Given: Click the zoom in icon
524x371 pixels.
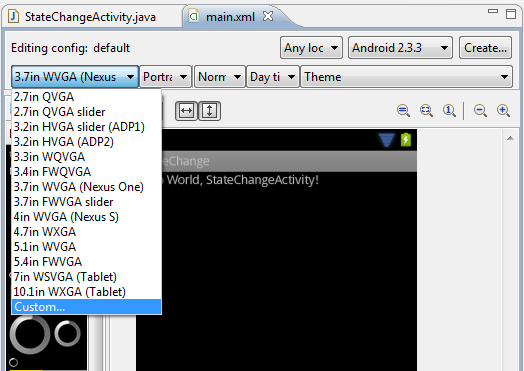Looking at the screenshot, I should point(503,111).
